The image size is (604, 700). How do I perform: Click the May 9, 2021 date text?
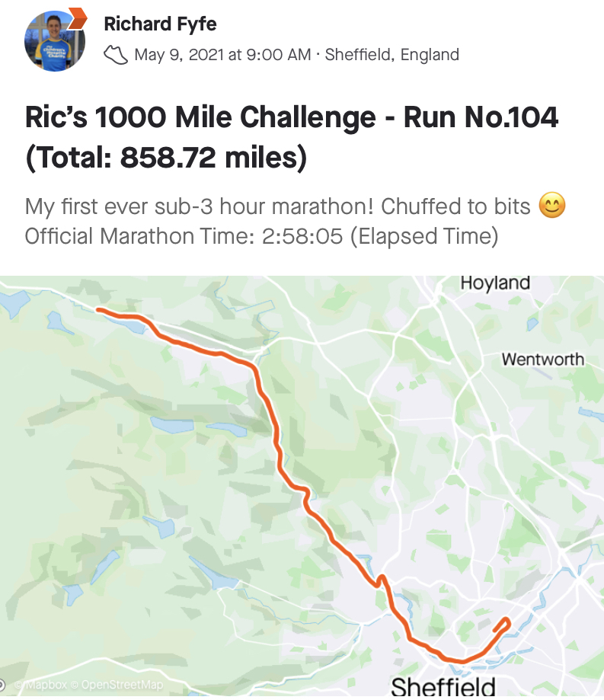click(x=222, y=55)
